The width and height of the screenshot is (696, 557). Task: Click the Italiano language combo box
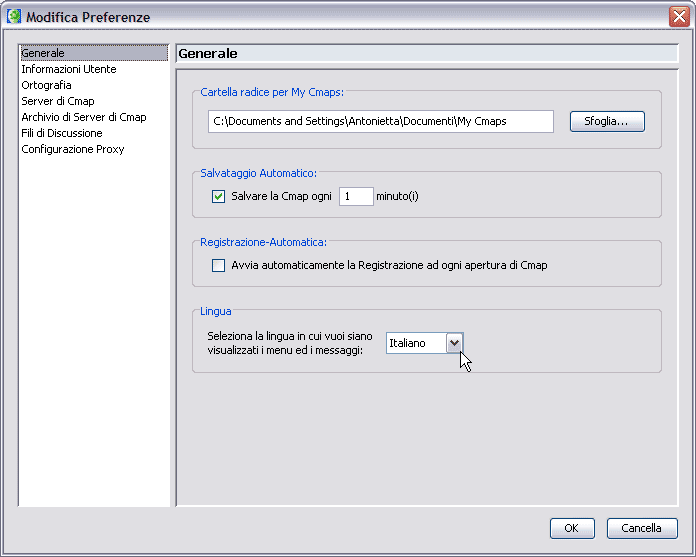pos(425,343)
